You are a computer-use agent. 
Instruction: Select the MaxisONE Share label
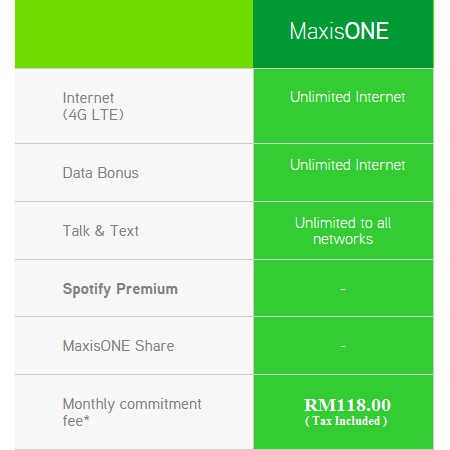(118, 346)
